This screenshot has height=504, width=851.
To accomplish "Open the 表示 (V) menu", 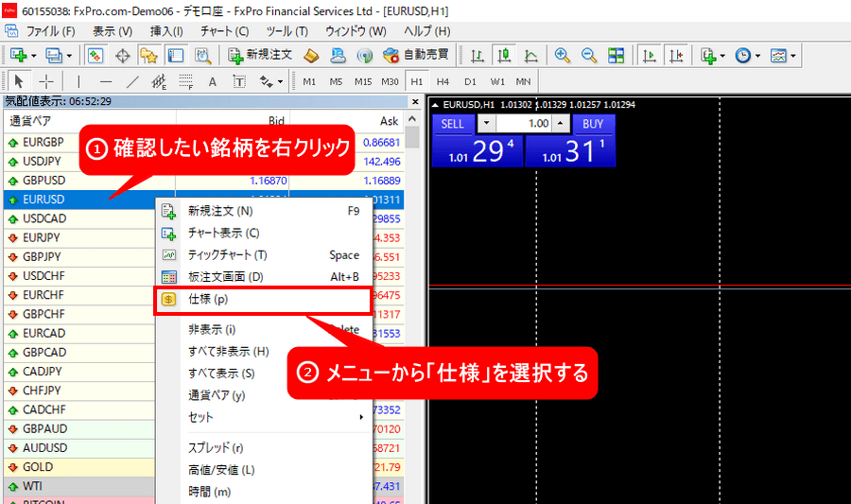I will tap(113, 31).
